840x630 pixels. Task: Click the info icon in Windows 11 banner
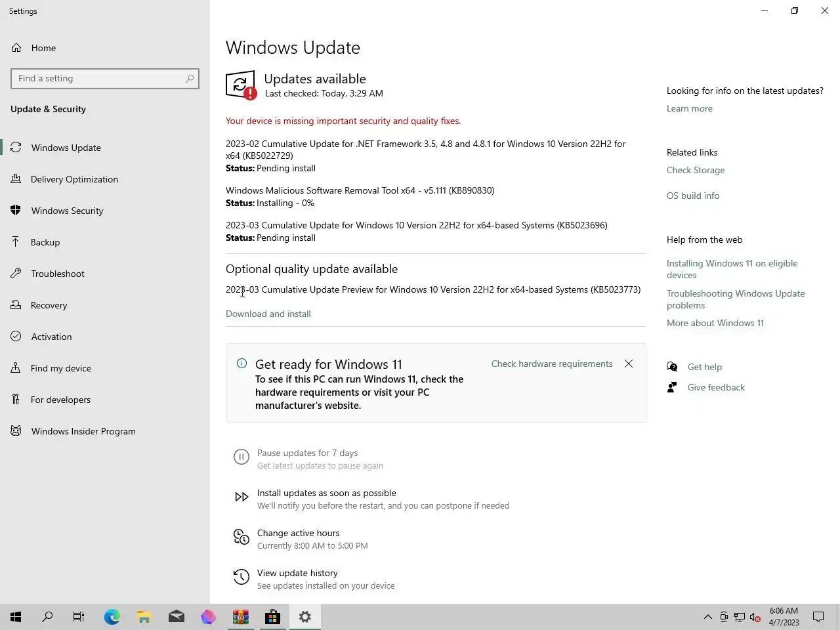click(x=241, y=364)
